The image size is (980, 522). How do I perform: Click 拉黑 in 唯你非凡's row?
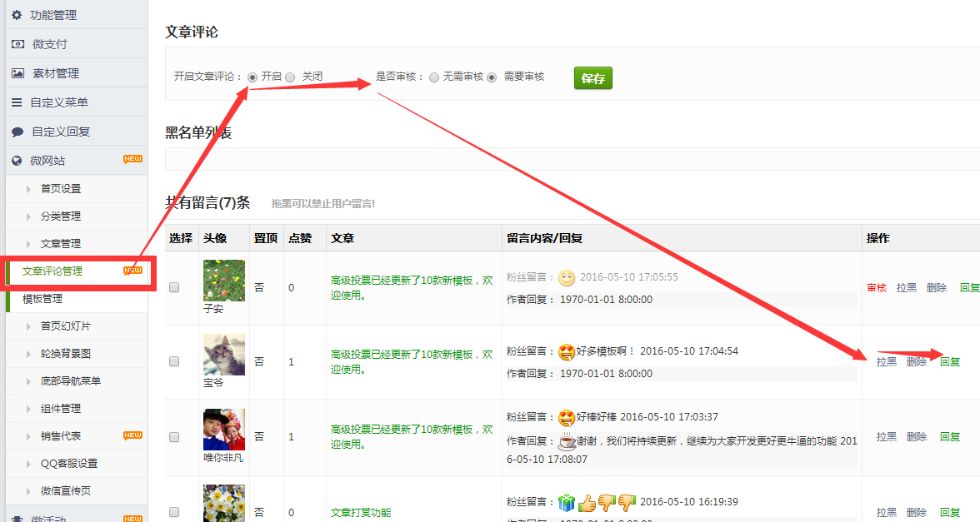887,436
